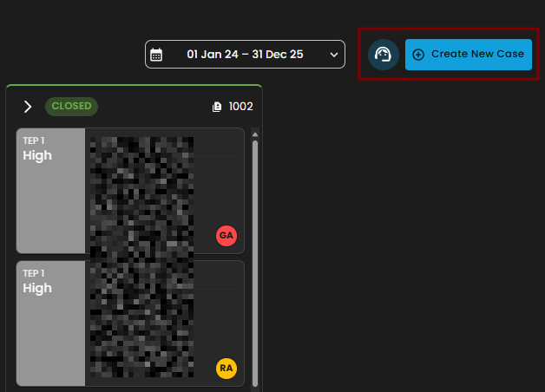Click the green CLOSED status badge

(71, 107)
